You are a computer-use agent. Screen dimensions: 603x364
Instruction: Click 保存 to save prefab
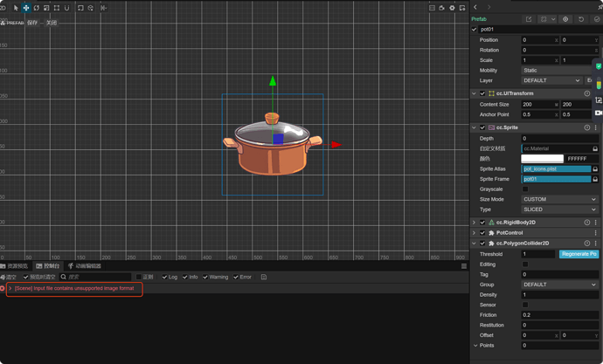pyautogui.click(x=32, y=23)
